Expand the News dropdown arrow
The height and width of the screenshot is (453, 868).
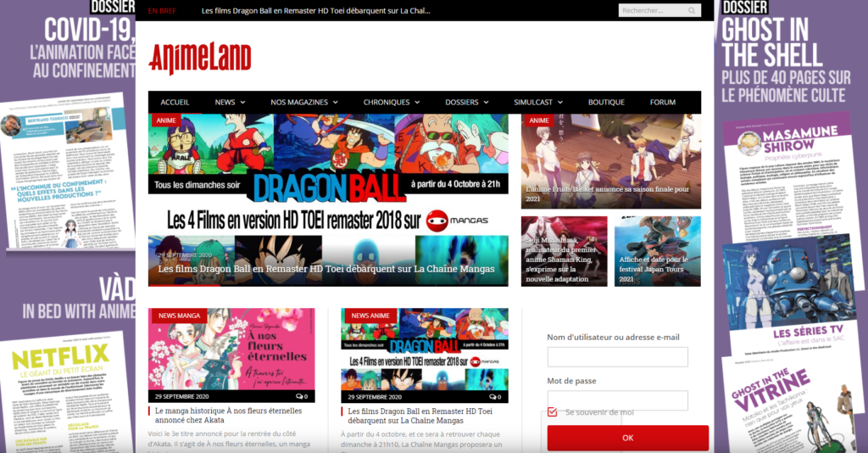[x=242, y=103]
